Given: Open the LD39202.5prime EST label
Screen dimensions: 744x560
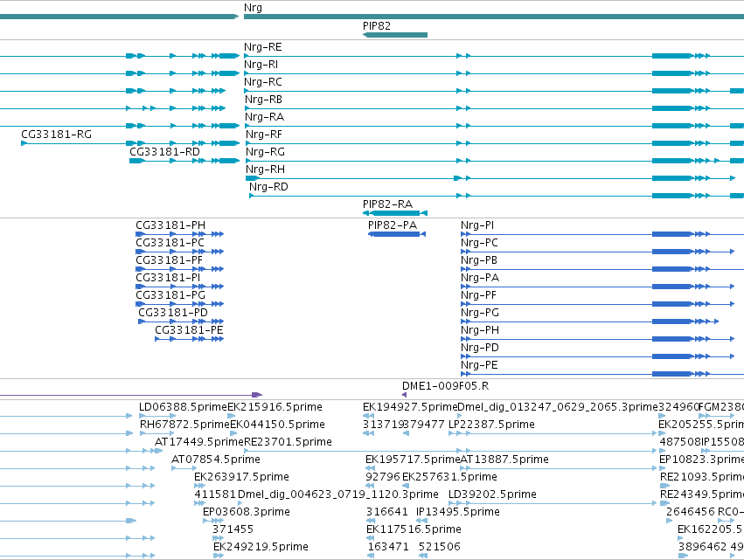Looking at the screenshot, I should (492, 494).
